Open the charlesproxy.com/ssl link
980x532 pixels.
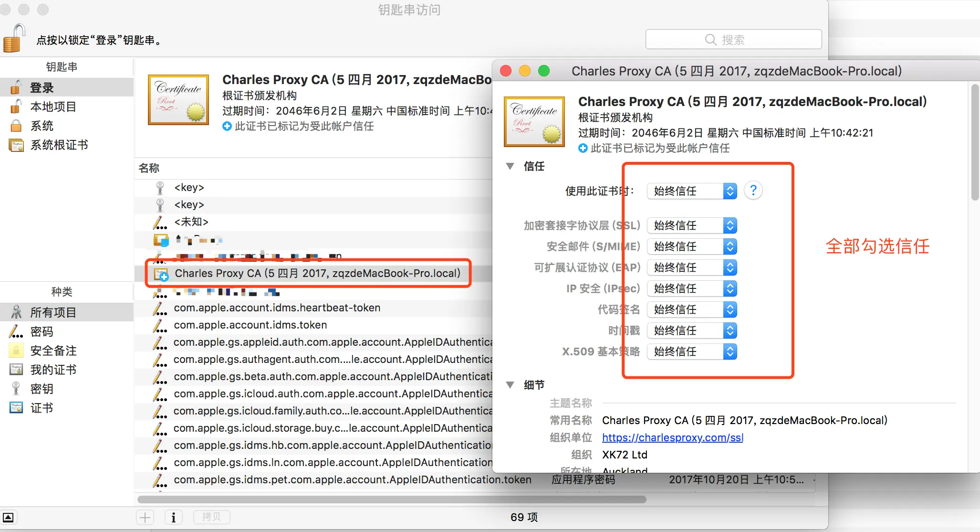(672, 437)
